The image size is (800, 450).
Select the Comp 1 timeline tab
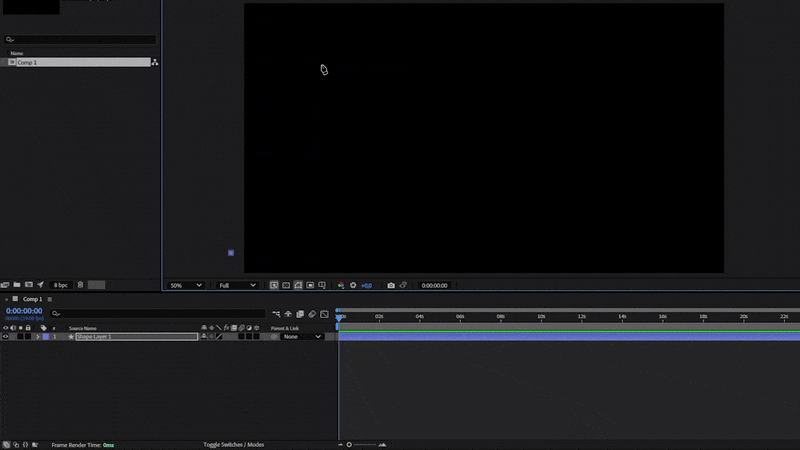pos(32,299)
